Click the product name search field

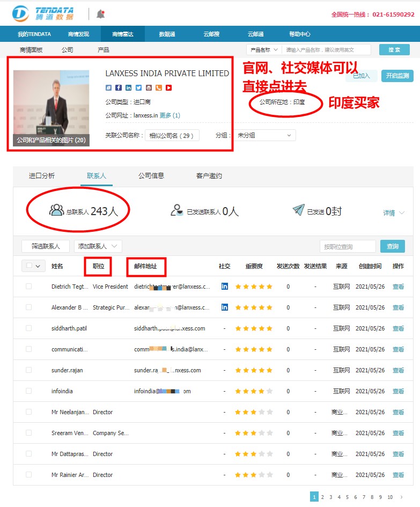326,50
